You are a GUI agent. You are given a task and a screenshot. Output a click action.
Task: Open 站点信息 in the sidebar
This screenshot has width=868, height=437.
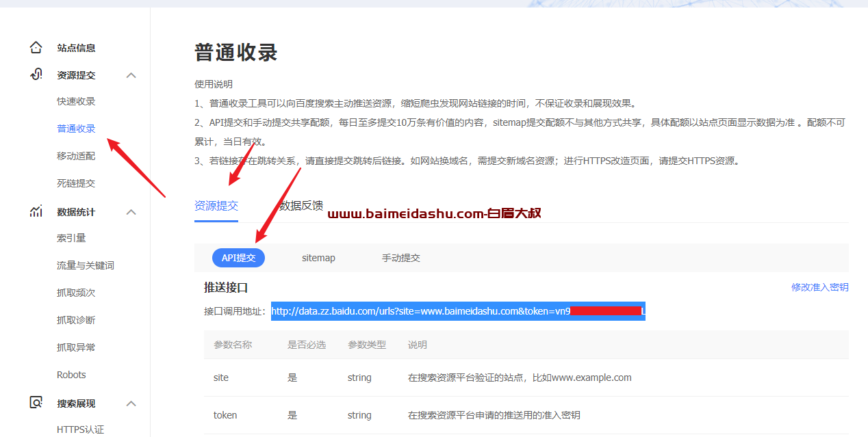76,48
